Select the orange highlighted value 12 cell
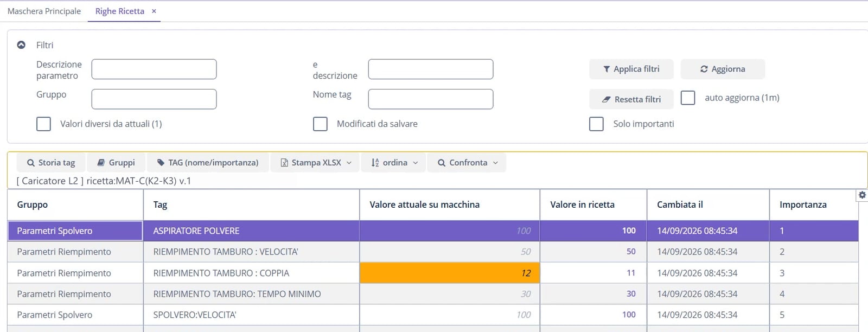 (450, 273)
